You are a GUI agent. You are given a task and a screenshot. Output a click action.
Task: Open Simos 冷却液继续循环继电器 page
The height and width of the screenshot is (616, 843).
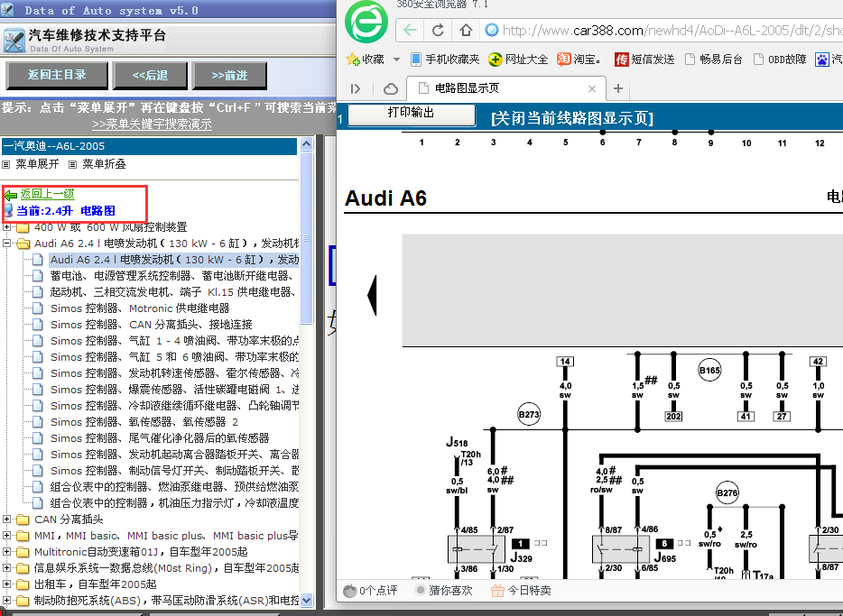click(x=174, y=406)
